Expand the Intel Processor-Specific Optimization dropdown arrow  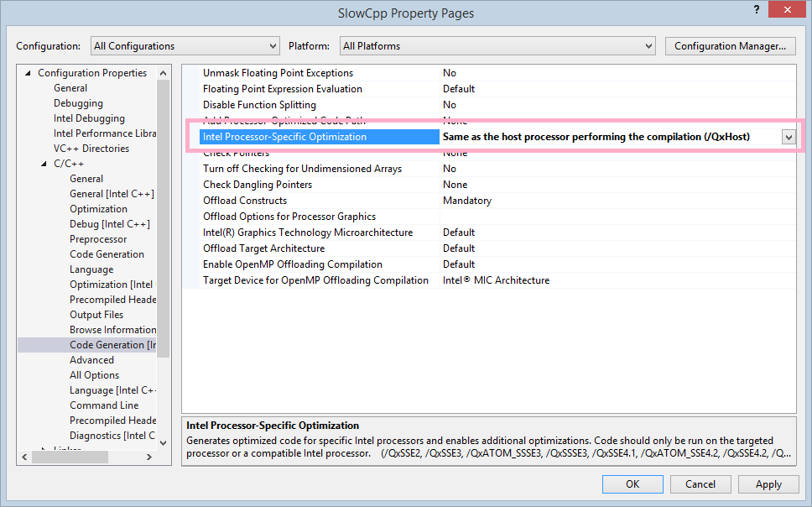click(788, 137)
